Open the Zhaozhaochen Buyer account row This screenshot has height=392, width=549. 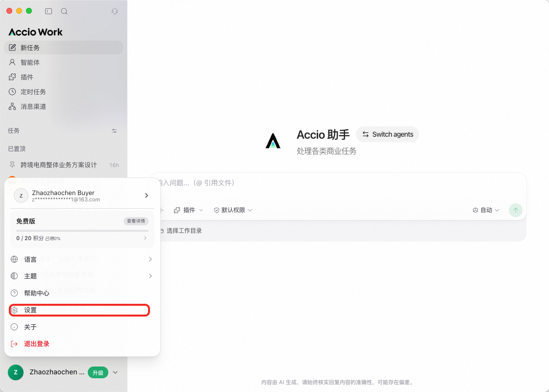tap(82, 196)
